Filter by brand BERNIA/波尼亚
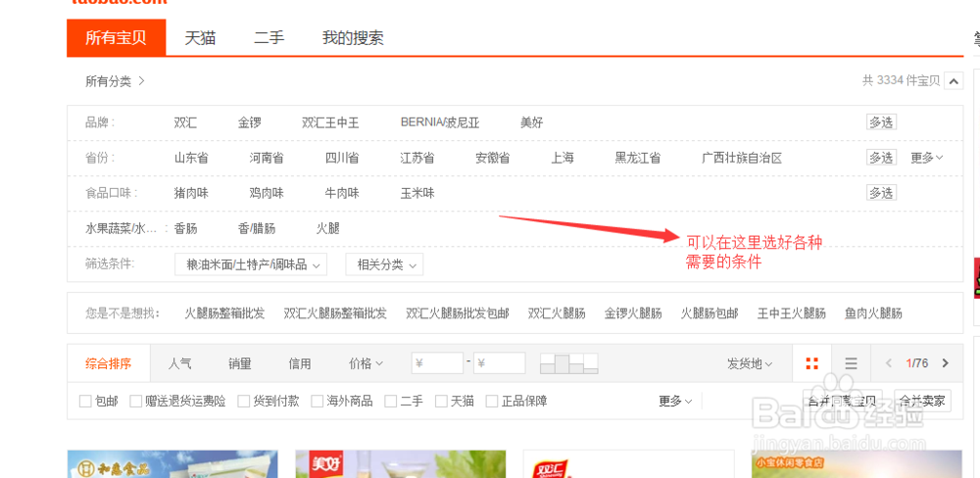 440,122
